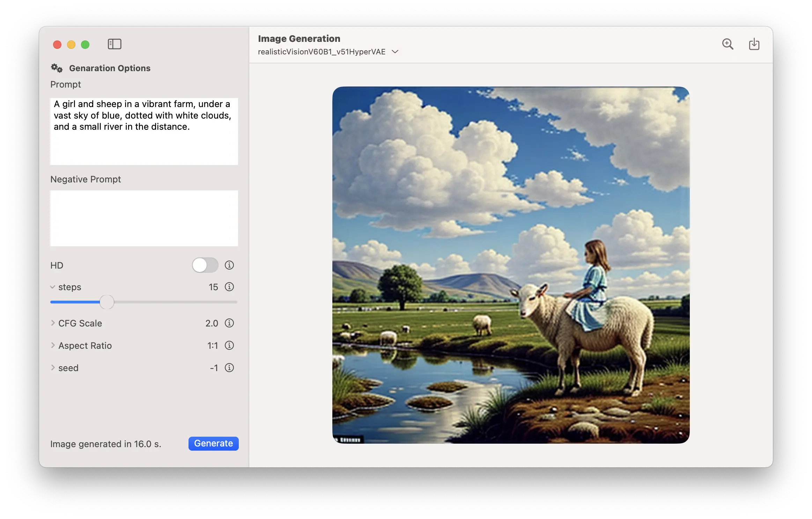Adjust the steps slider
Image resolution: width=812 pixels, height=519 pixels.
(x=107, y=302)
